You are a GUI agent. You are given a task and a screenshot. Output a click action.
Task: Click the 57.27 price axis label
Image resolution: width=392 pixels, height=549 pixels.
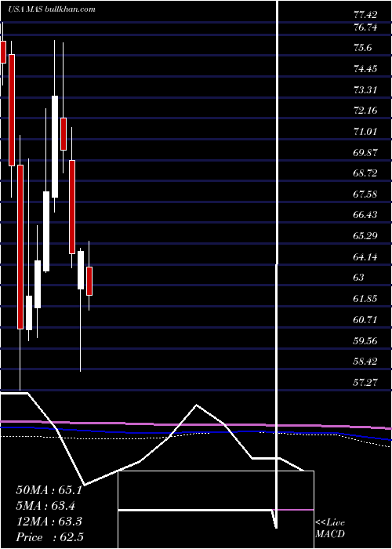pos(365,382)
